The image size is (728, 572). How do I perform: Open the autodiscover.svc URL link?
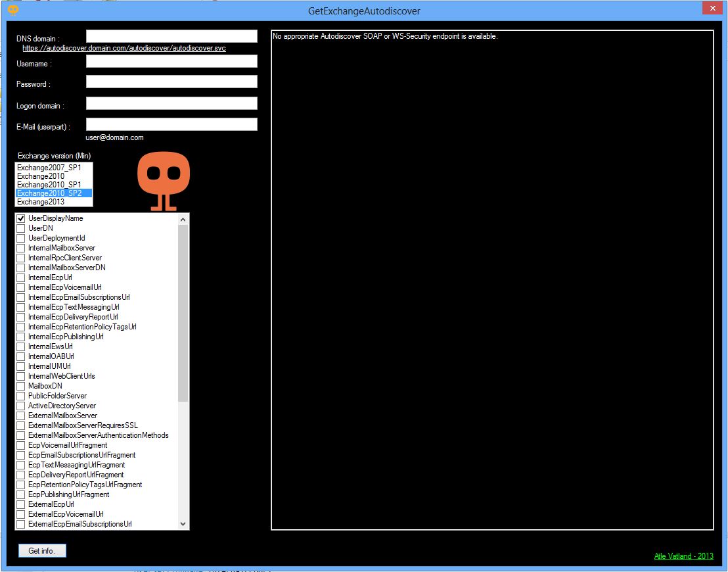point(124,49)
